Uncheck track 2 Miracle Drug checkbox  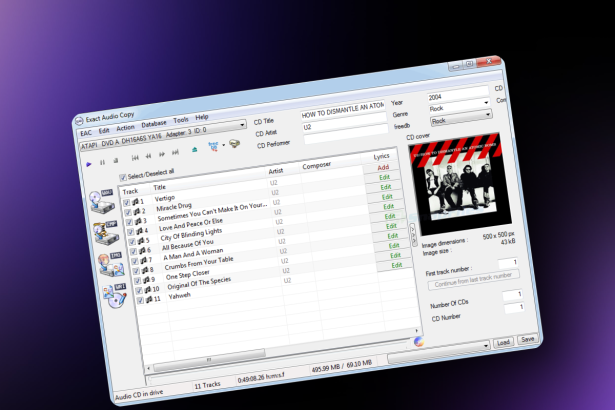pyautogui.click(x=128, y=213)
